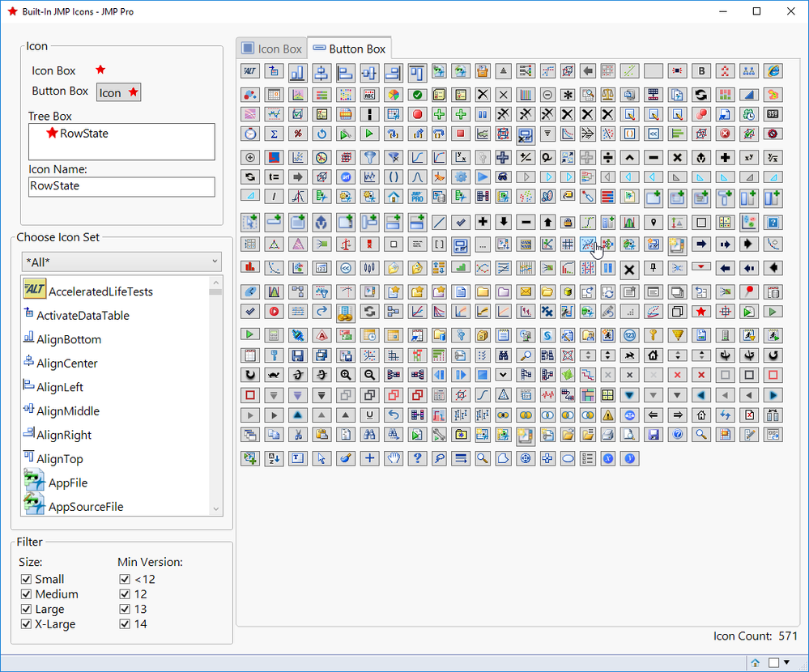
Task: Select the hand grabber tool icon
Action: pyautogui.click(x=394, y=458)
